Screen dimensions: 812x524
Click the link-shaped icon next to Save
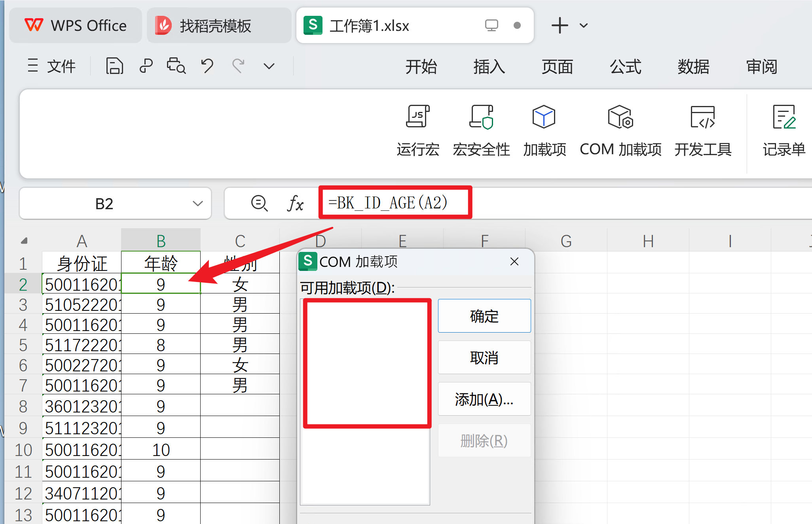pos(146,66)
